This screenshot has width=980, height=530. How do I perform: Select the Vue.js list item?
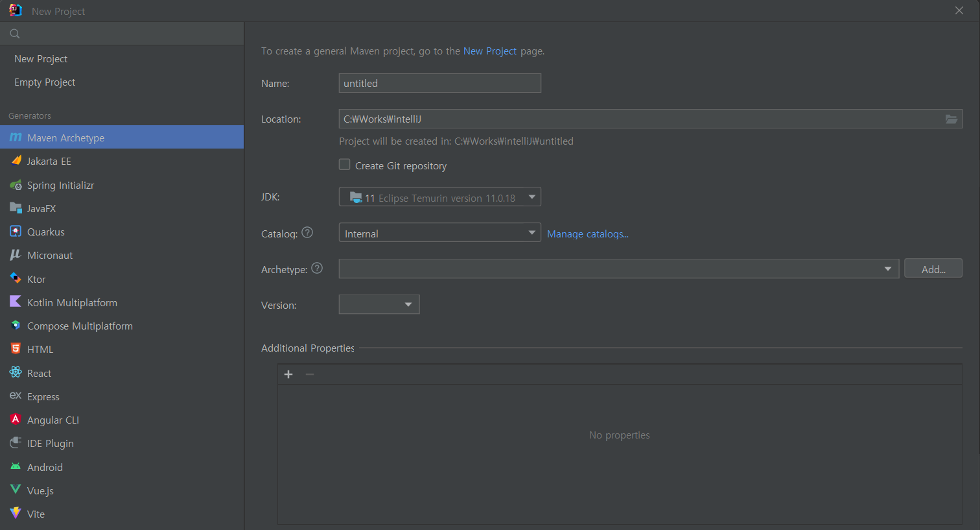(122, 490)
